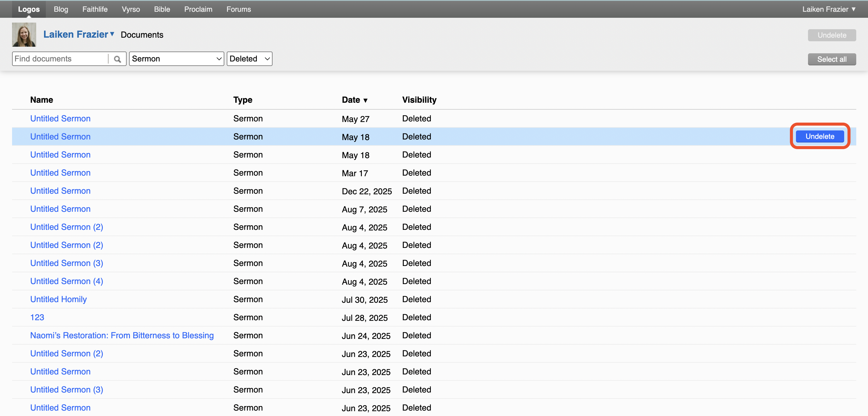868x416 pixels.
Task: Click the Select all button
Action: [832, 59]
